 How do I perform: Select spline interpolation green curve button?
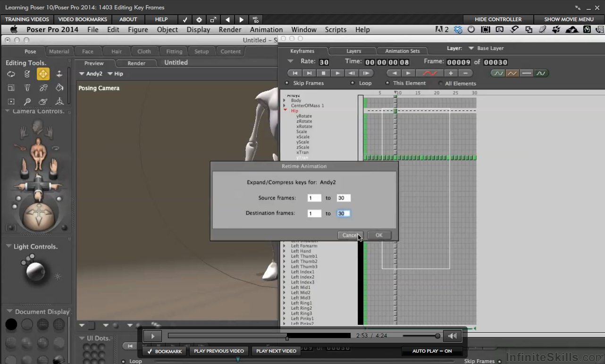[x=498, y=73]
